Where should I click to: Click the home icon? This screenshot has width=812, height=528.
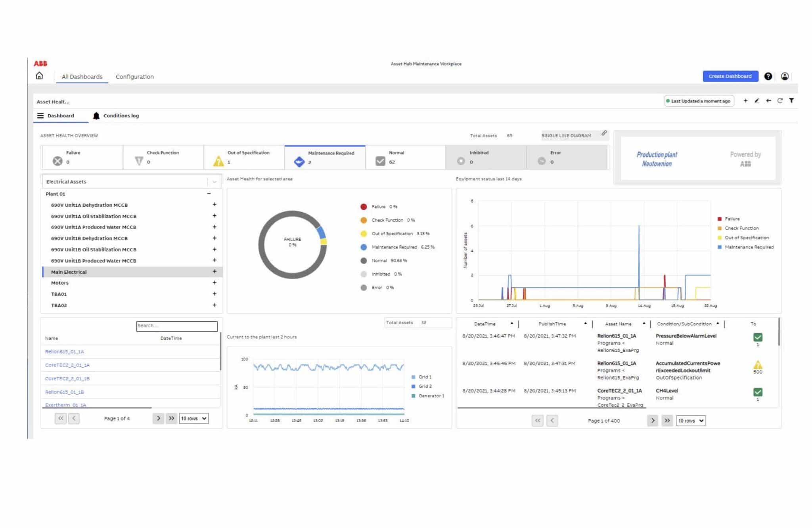click(39, 76)
